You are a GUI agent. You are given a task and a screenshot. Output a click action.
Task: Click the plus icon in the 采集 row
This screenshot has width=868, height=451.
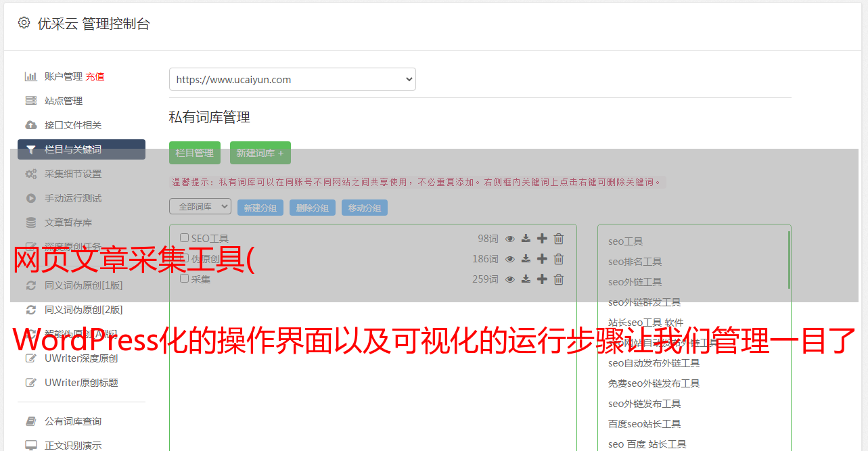[542, 279]
